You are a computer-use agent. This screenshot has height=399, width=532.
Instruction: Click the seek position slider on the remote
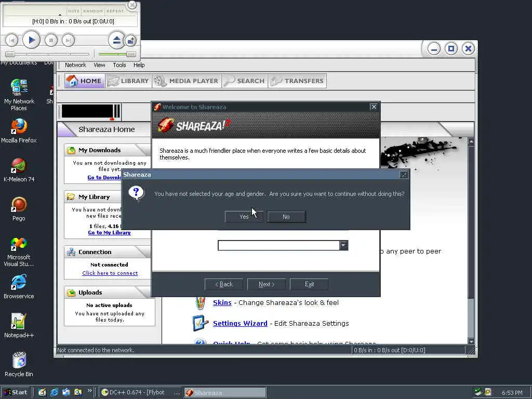click(x=47, y=54)
